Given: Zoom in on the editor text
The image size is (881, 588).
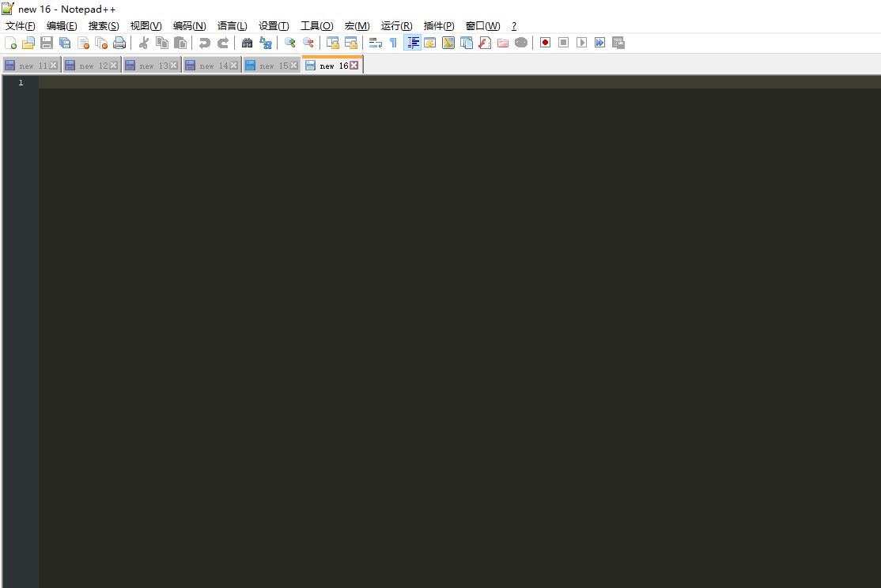Looking at the screenshot, I should click(x=290, y=43).
